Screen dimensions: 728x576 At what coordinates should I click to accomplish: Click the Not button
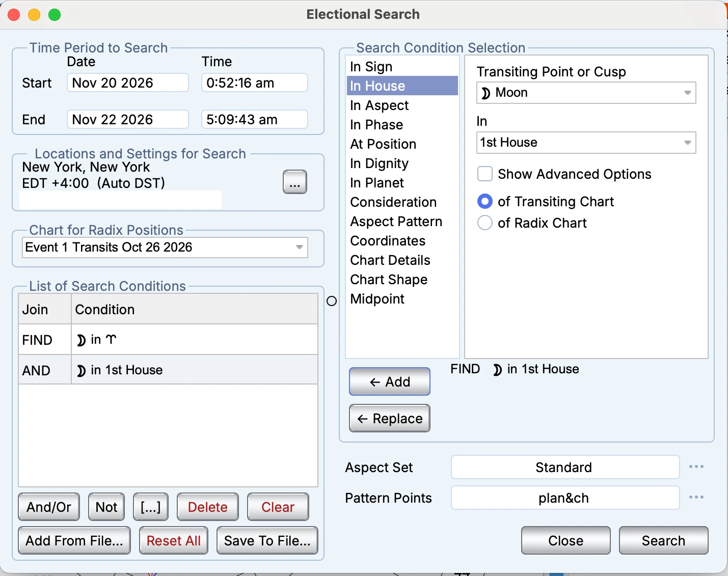pos(106,507)
